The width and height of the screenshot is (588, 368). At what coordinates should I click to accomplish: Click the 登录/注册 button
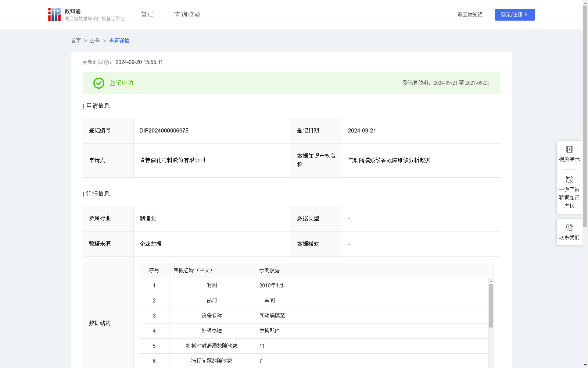[x=514, y=15]
